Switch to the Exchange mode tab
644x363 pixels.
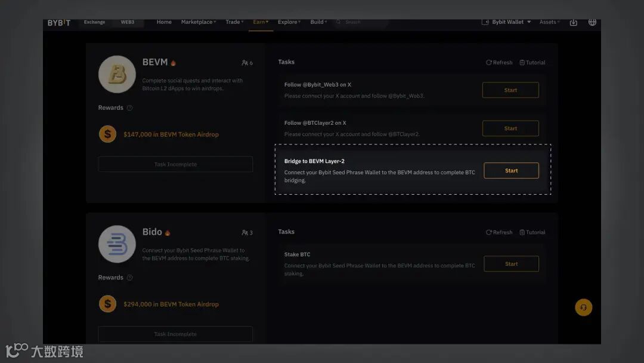[94, 22]
